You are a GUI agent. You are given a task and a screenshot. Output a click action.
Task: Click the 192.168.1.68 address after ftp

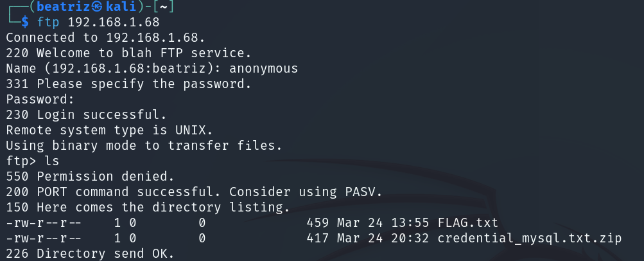114,22
